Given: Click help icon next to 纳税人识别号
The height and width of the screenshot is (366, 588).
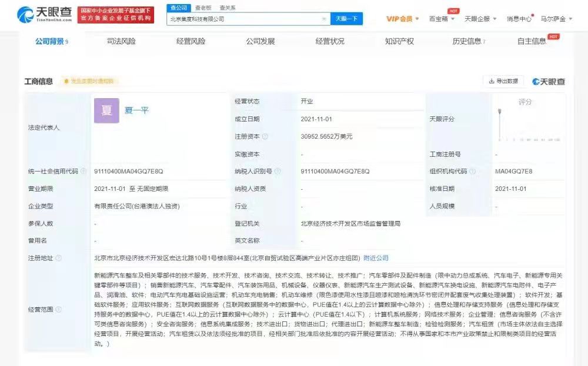Looking at the screenshot, I should pyautogui.click(x=278, y=171).
